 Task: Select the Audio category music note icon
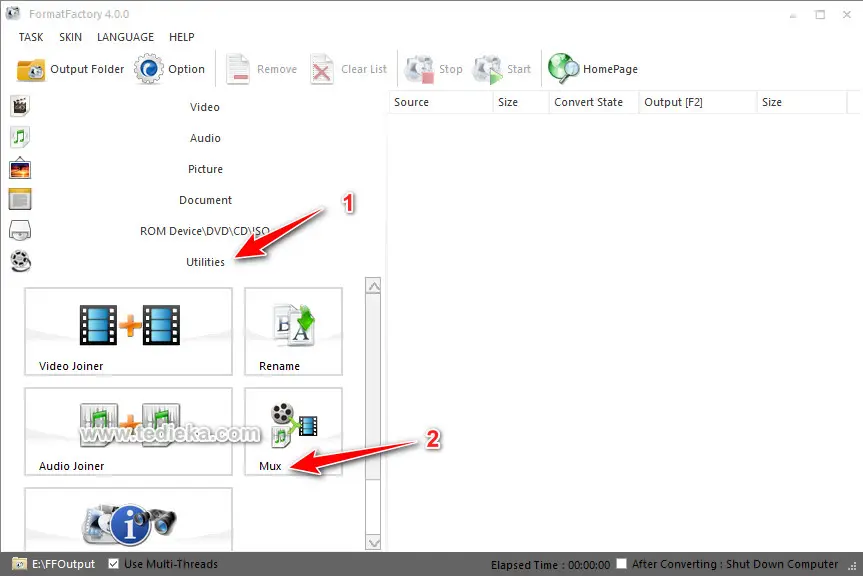coord(20,137)
